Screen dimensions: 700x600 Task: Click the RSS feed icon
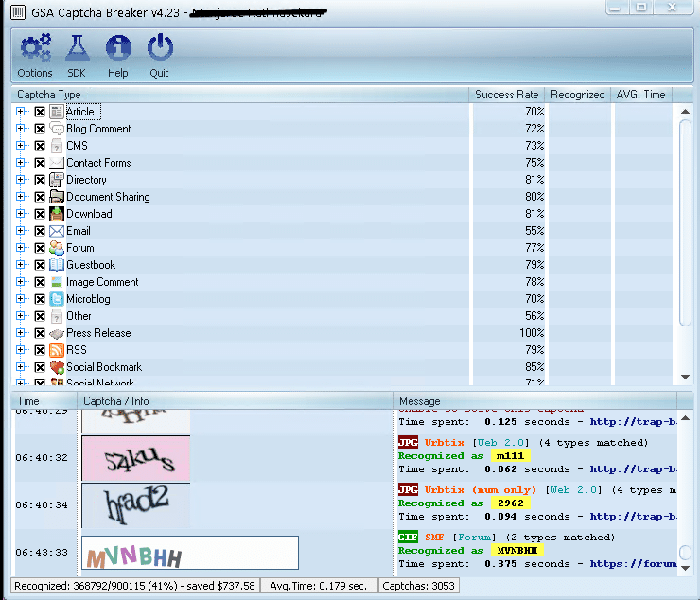tap(57, 350)
